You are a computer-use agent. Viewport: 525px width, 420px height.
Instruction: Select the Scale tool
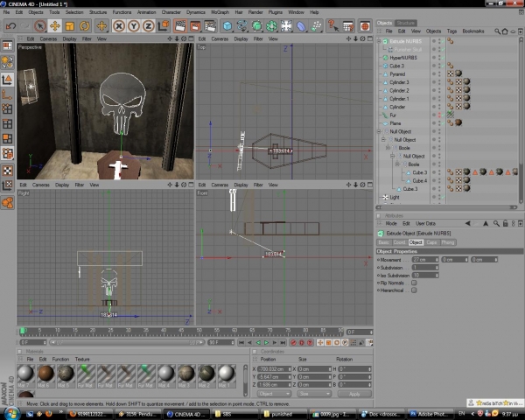coord(70,25)
